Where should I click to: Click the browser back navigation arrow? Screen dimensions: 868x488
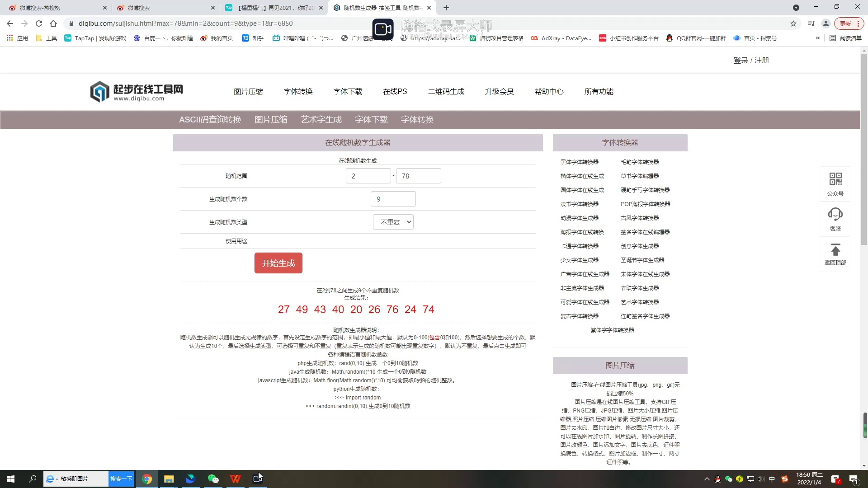9,23
